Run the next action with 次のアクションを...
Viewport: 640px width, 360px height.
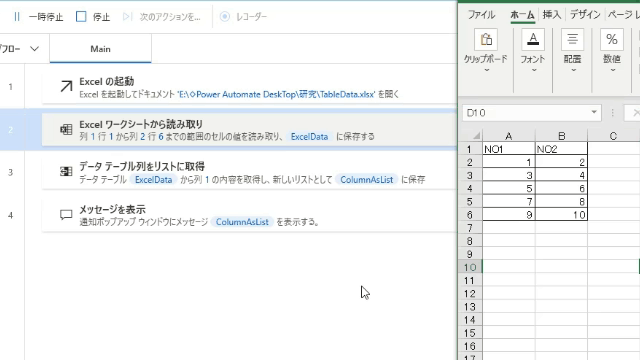(x=162, y=17)
